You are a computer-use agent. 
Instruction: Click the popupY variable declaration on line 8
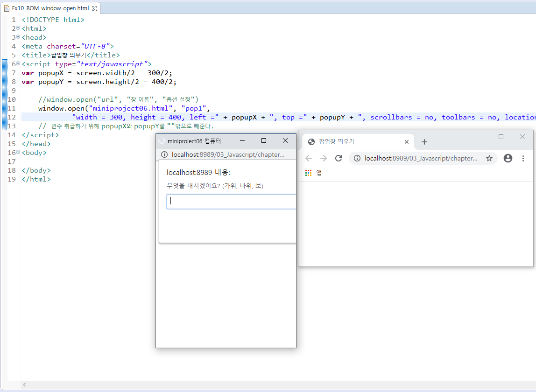click(51, 82)
